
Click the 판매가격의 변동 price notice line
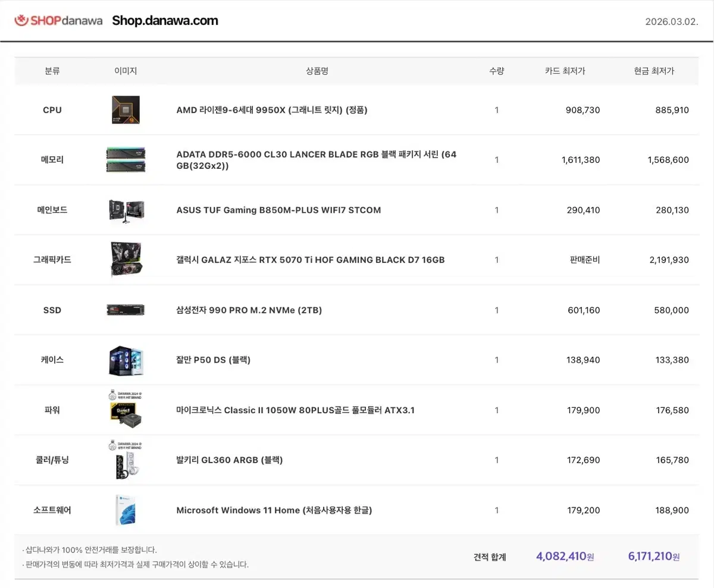pos(136,564)
